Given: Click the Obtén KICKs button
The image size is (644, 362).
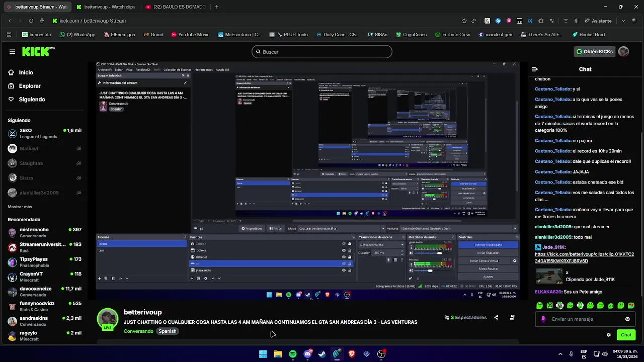Looking at the screenshot, I should tap(595, 52).
